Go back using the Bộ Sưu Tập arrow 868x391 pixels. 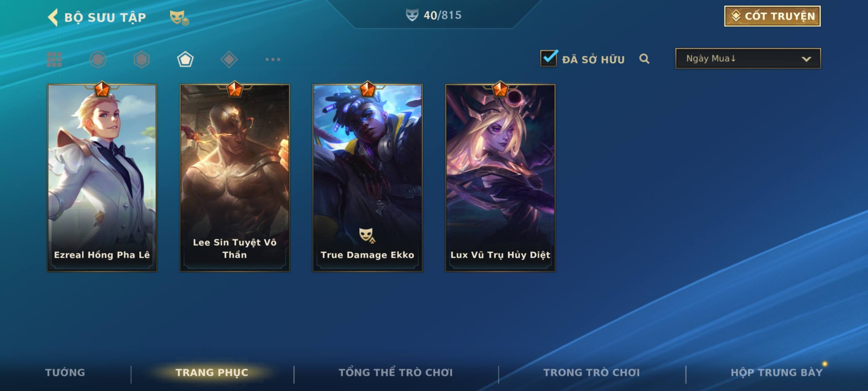tap(53, 17)
